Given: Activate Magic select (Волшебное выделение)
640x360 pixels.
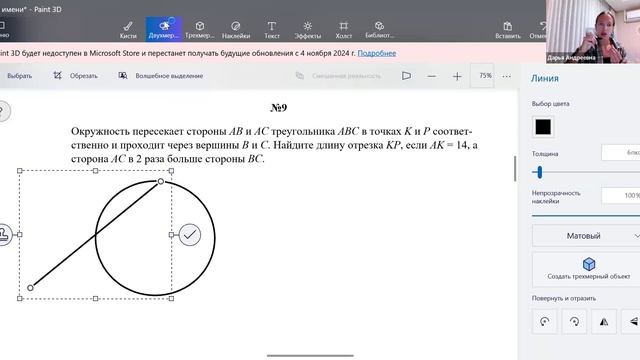Looking at the screenshot, I should [161, 76].
